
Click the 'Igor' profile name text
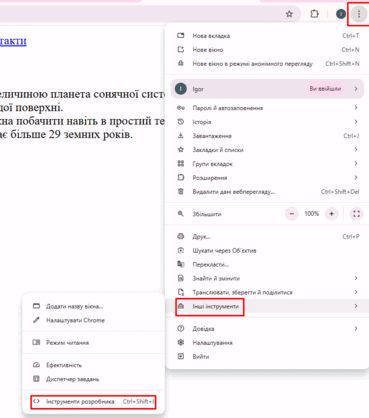[198, 89]
